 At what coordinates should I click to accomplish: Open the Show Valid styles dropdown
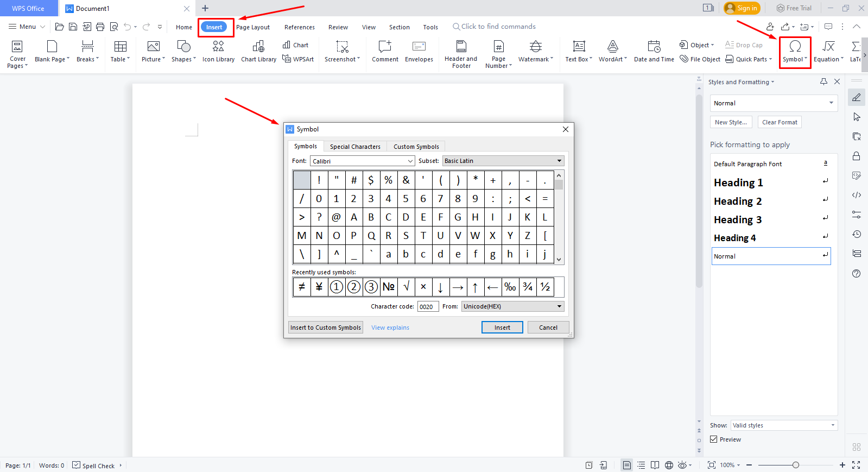(x=784, y=425)
